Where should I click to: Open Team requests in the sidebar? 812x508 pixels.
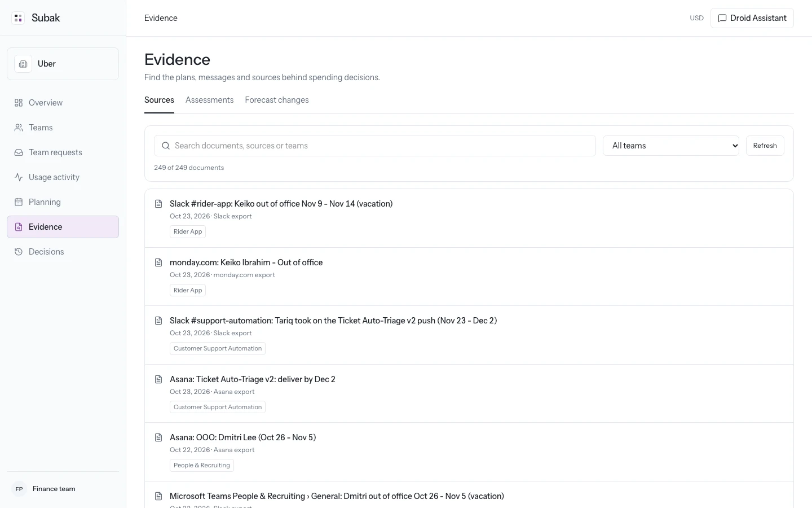pyautogui.click(x=63, y=152)
